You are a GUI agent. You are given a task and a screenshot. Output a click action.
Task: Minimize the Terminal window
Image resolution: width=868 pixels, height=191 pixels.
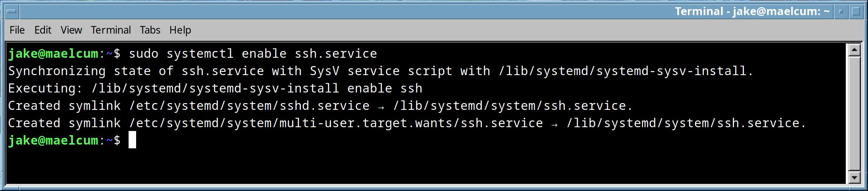(x=840, y=12)
